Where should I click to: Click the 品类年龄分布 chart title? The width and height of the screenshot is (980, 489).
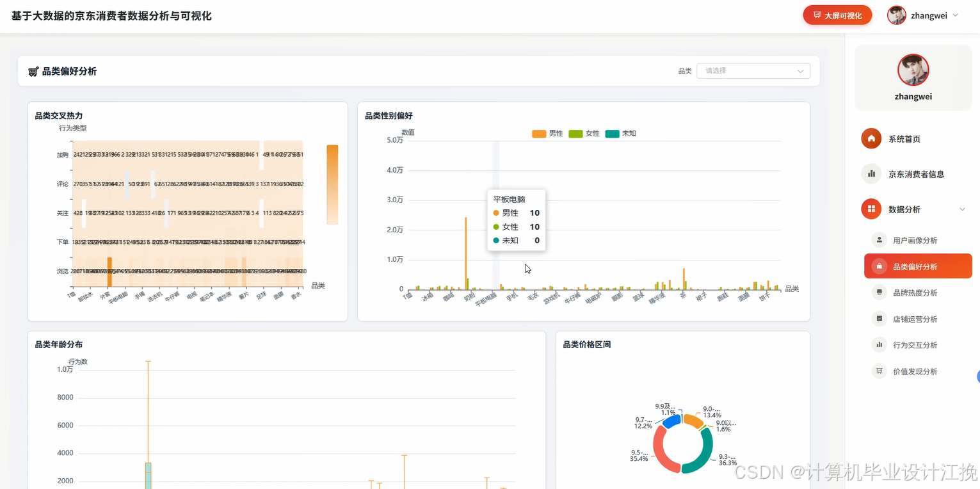[59, 344]
